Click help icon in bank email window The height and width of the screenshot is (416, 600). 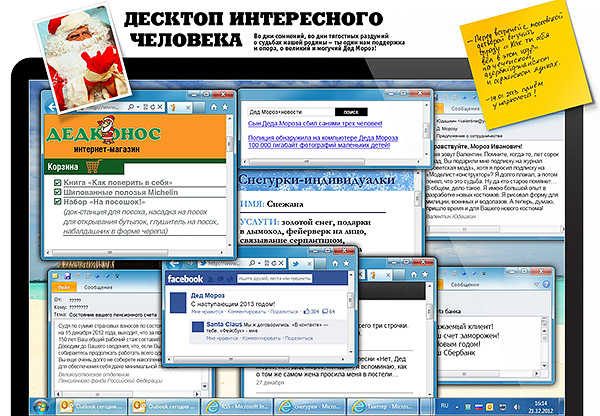[546, 284]
